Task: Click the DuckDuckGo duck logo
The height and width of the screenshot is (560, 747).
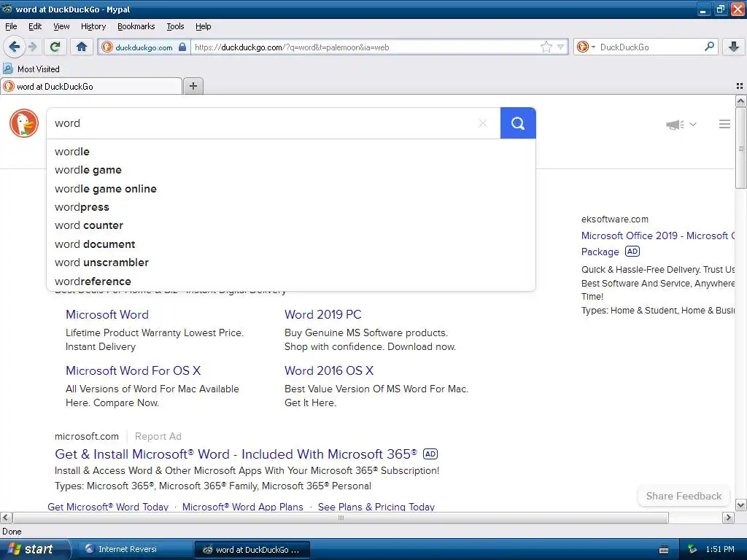Action: pos(24,122)
